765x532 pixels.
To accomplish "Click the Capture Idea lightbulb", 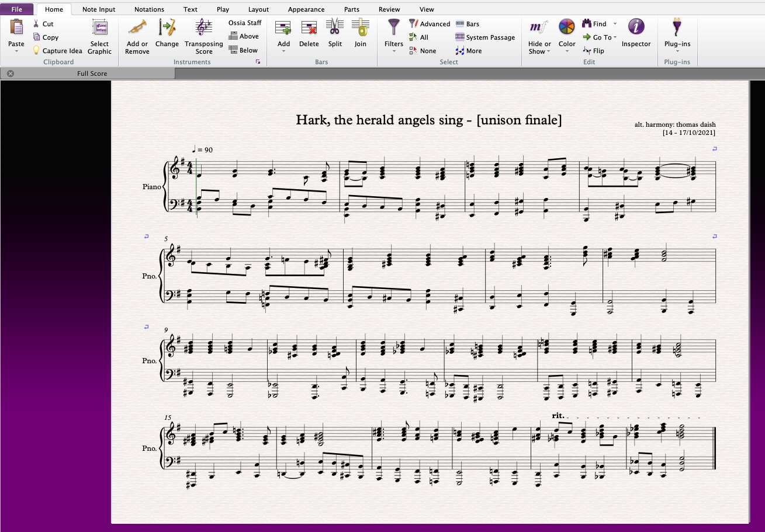I will (x=36, y=51).
